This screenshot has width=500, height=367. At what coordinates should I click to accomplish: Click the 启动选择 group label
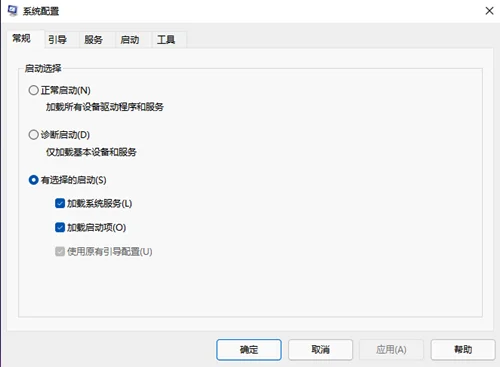(43, 69)
